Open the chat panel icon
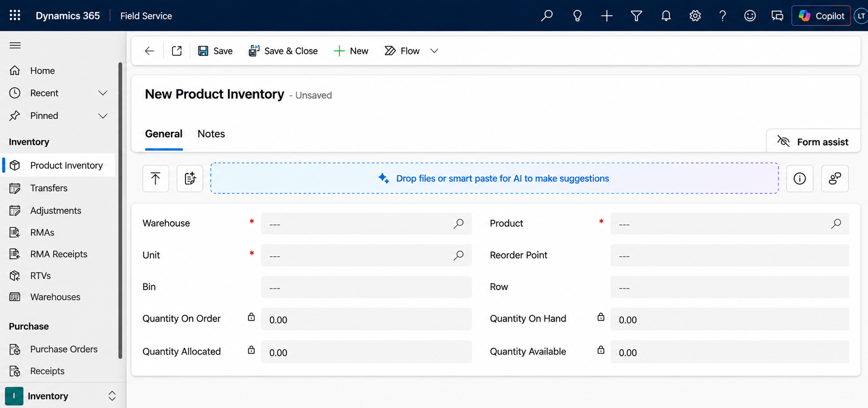 coord(777,16)
